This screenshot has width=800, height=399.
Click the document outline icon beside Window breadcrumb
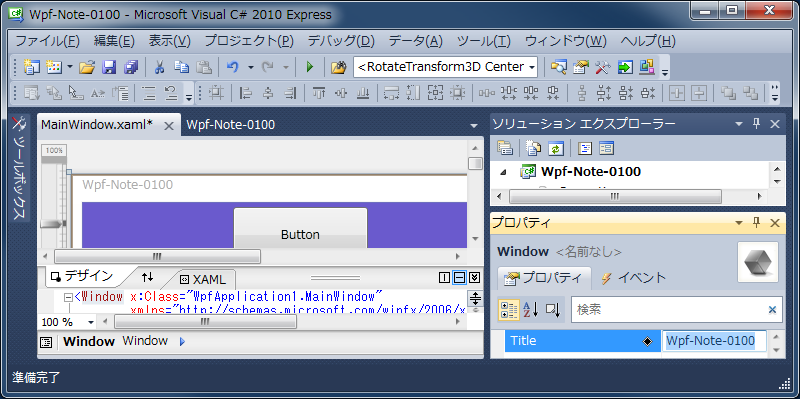point(46,342)
